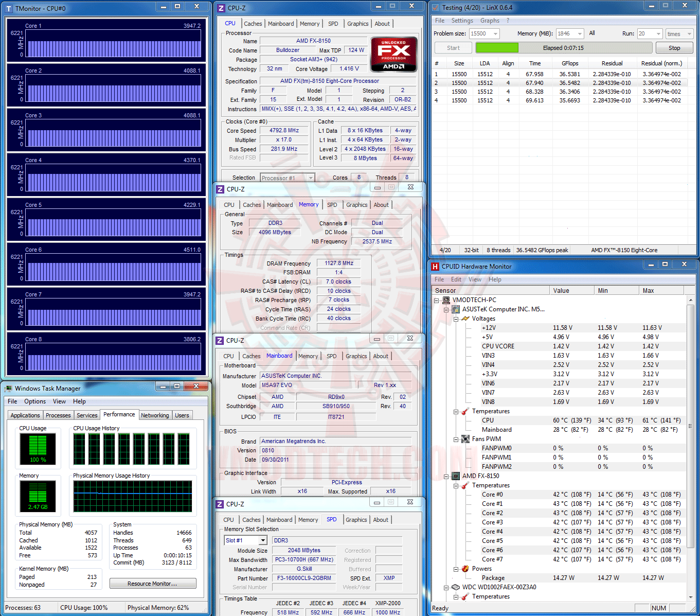The image size is (700, 616).
Task: Collapse the AMD FX-8150 node
Action: tap(446, 477)
